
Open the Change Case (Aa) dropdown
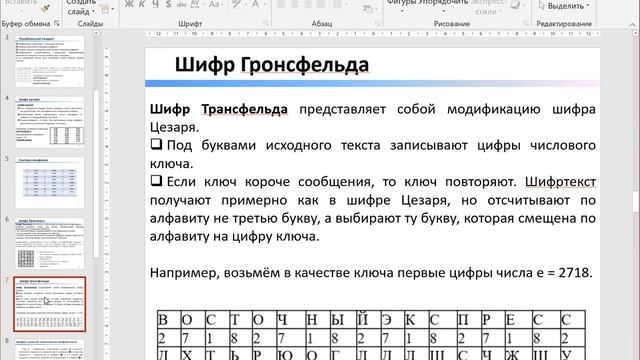click(x=216, y=4)
